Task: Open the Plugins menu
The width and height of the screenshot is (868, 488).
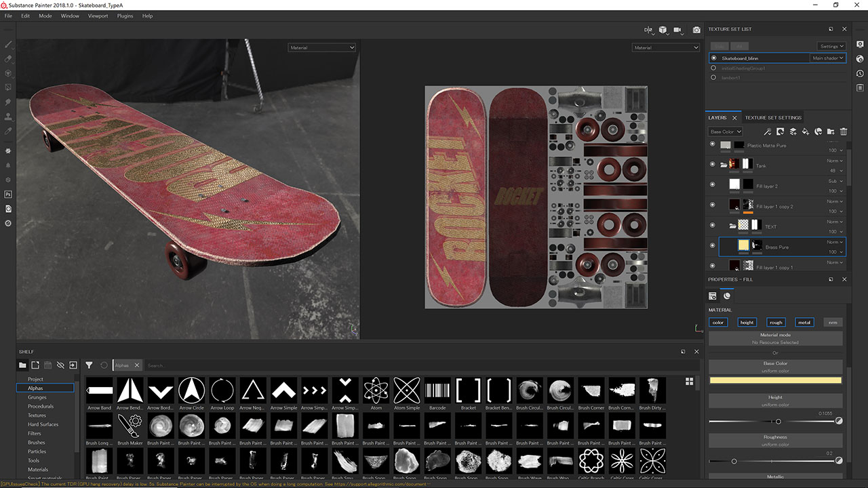Action: [125, 16]
